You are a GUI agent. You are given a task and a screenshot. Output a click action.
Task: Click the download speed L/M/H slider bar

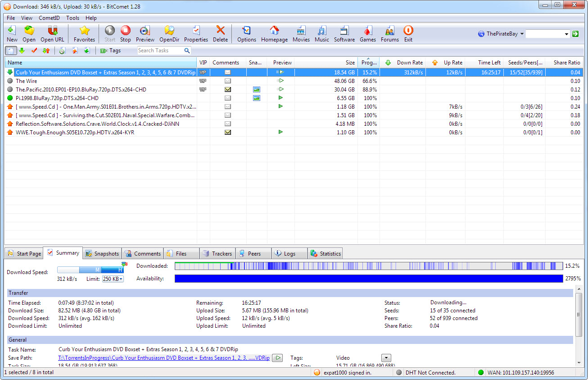(x=90, y=270)
